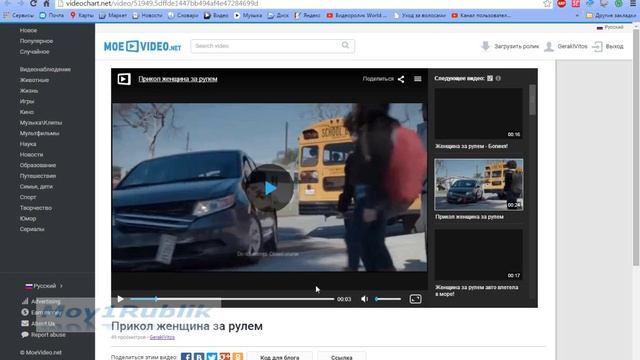
Task: Reload the page in the browser
Action: click(x=33, y=3)
